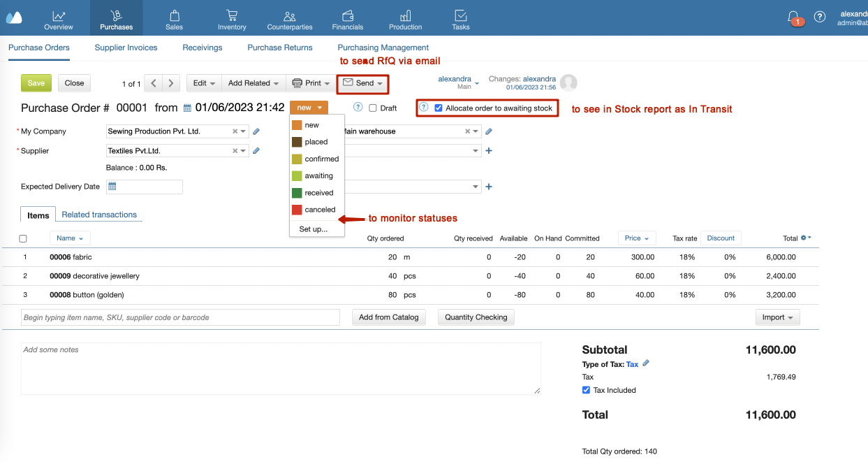Click the green Save button
Viewport: 868px width, 462px height.
tap(36, 83)
